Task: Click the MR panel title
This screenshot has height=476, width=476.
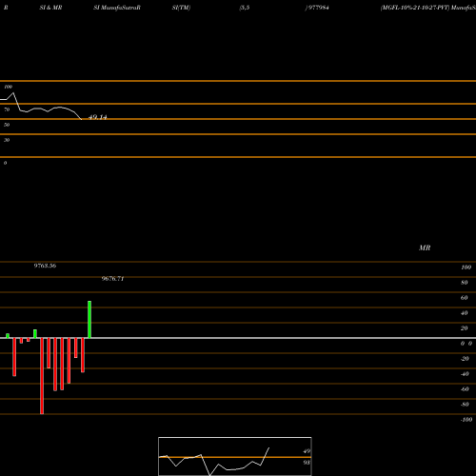Action: pos(425,248)
